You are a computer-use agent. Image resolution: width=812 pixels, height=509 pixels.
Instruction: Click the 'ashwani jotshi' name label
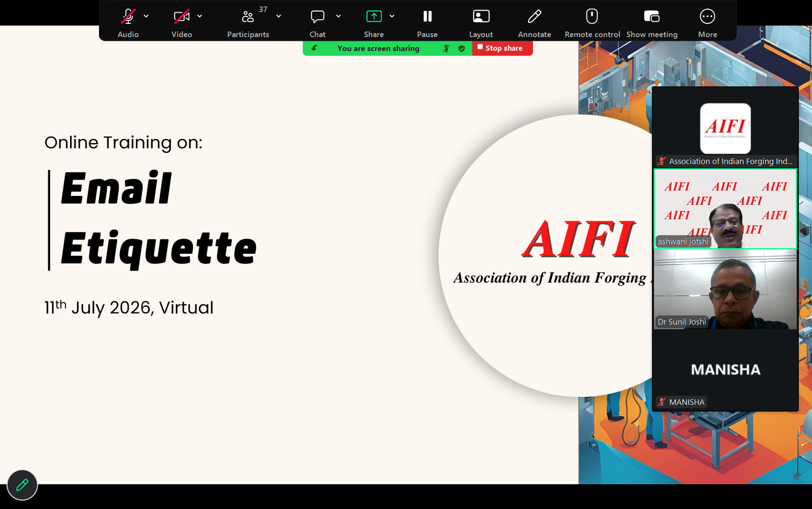point(683,242)
